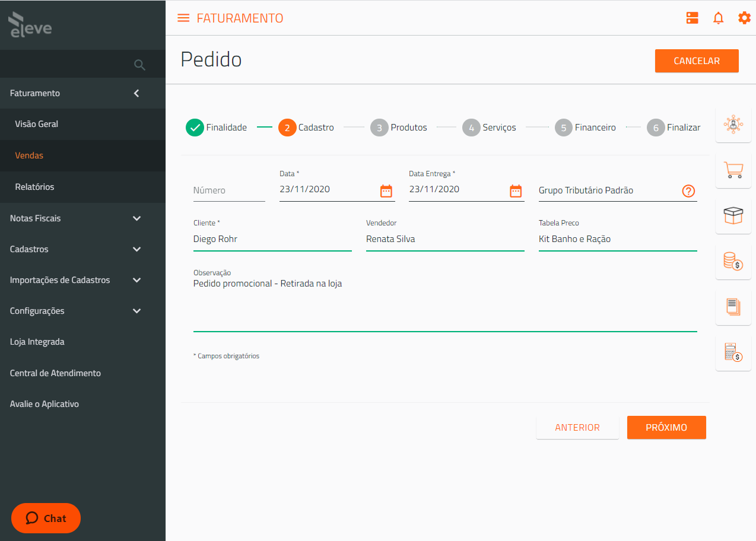This screenshot has height=541, width=756.
Task: Open the hamburger menu beside Faturamento
Action: point(183,18)
